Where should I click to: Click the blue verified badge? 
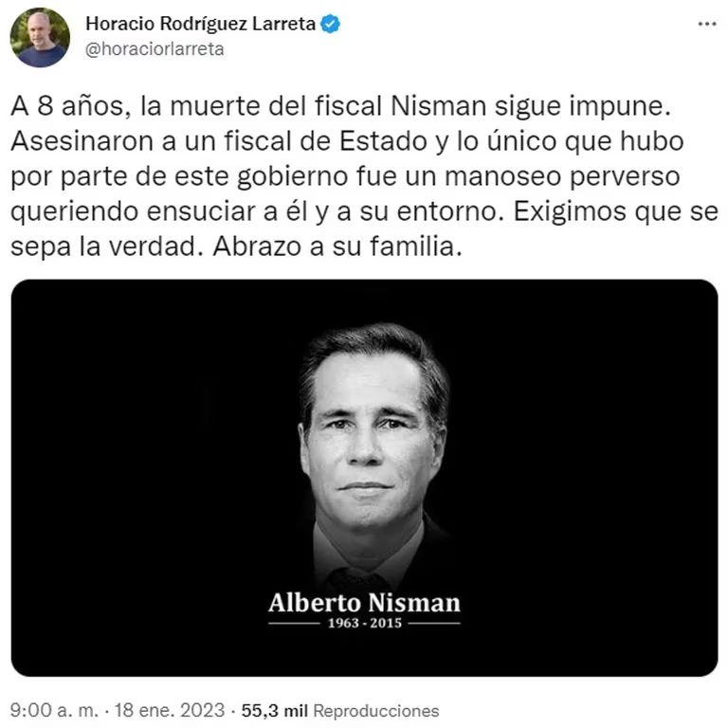point(331,24)
